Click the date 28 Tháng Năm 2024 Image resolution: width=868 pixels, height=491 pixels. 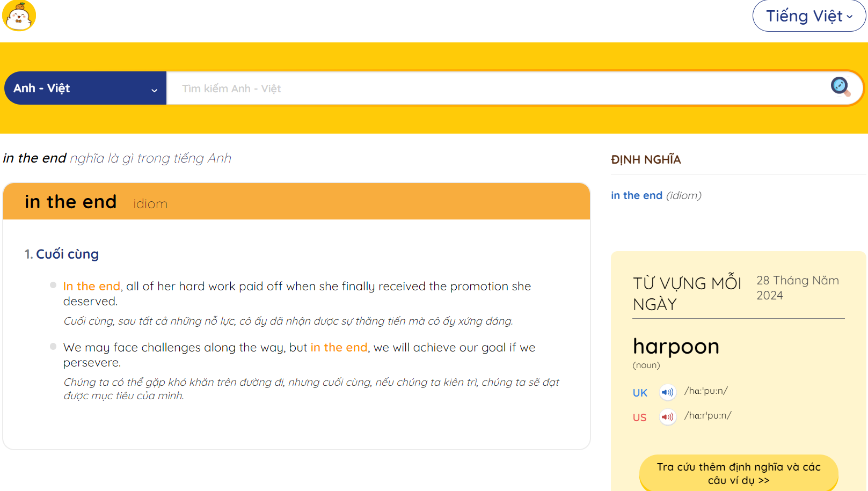tap(798, 288)
